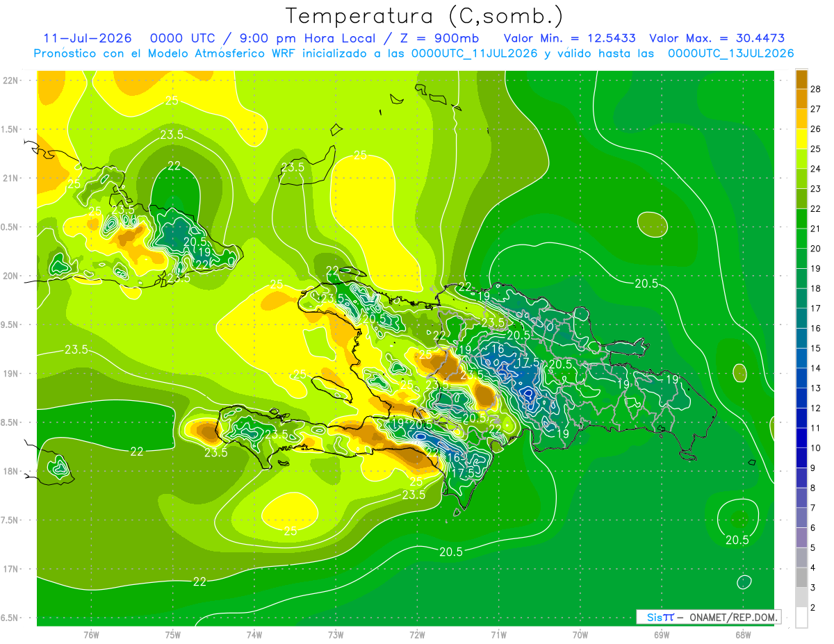Click the '19N' latitude axis label
Image resolution: width=834 pixels, height=644 pixels.
11,374
